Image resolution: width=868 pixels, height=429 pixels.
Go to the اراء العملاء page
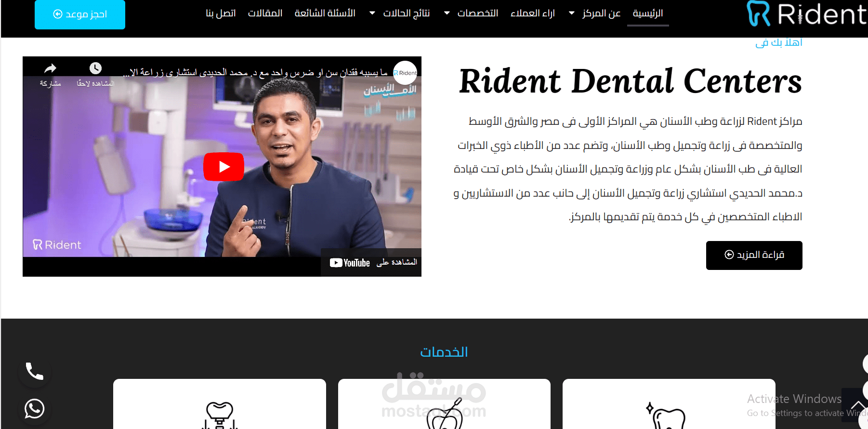point(533,13)
